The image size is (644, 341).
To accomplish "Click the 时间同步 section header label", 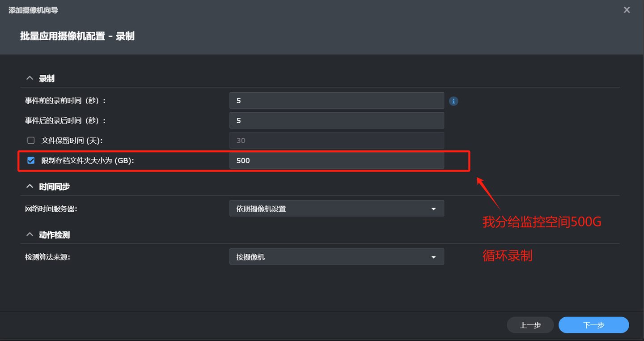I will point(54,187).
